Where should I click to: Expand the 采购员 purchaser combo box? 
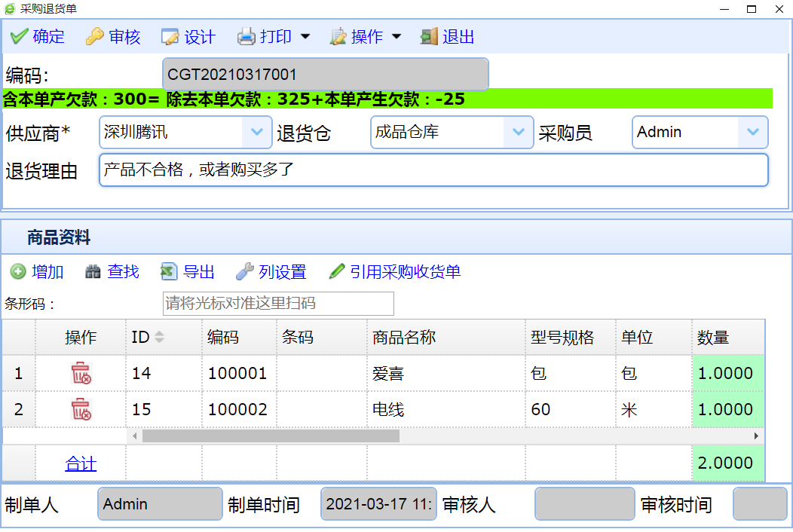752,133
